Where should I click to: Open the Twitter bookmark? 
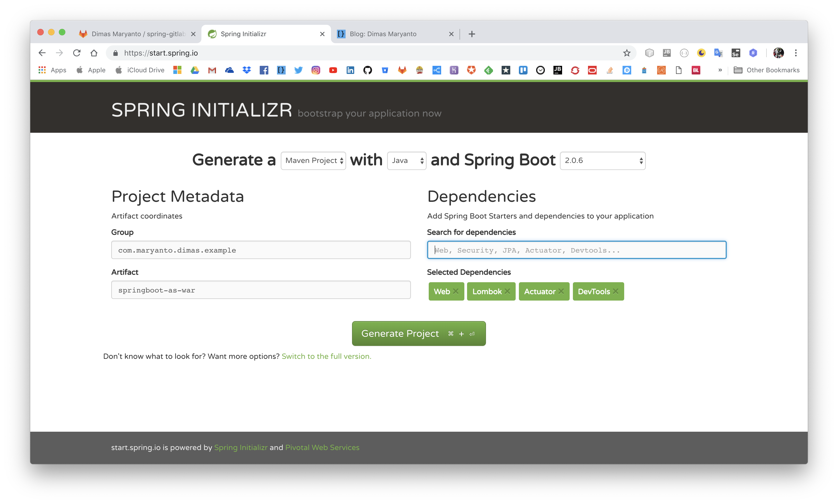(298, 70)
